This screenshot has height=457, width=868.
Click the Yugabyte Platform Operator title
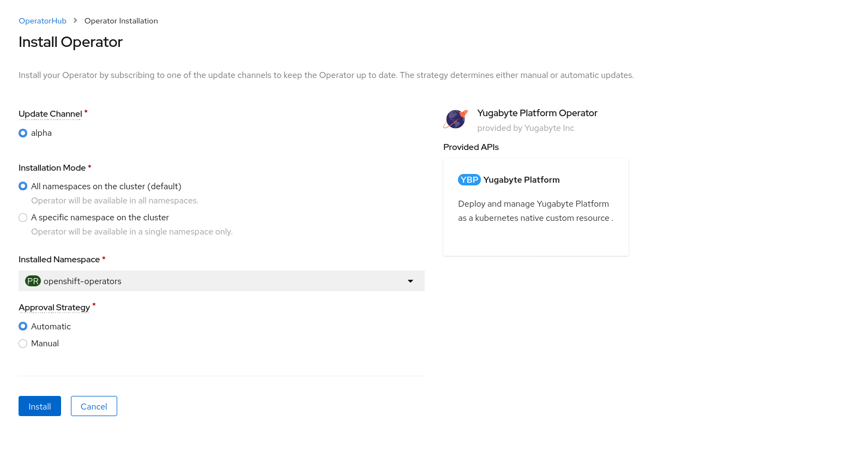(537, 113)
